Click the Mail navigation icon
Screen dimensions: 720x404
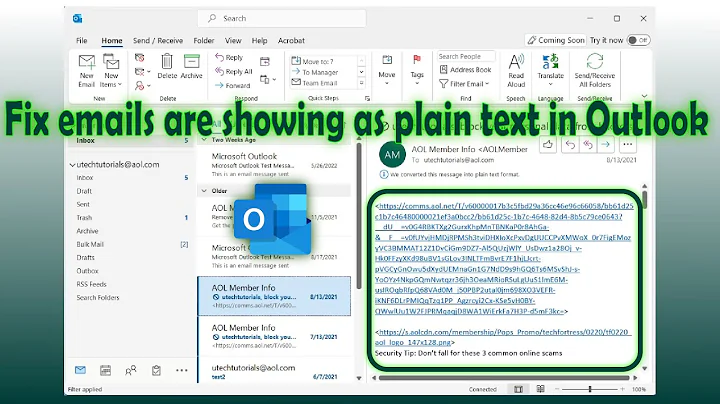[80, 370]
